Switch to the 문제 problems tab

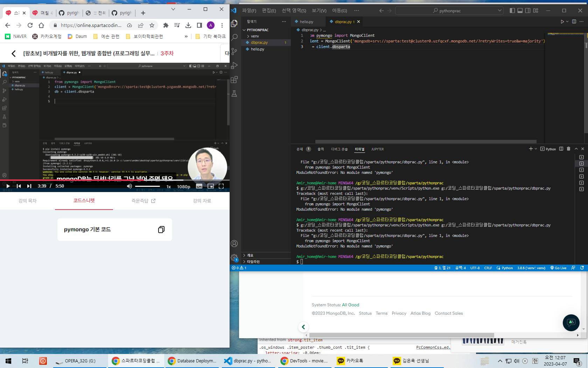pos(300,149)
